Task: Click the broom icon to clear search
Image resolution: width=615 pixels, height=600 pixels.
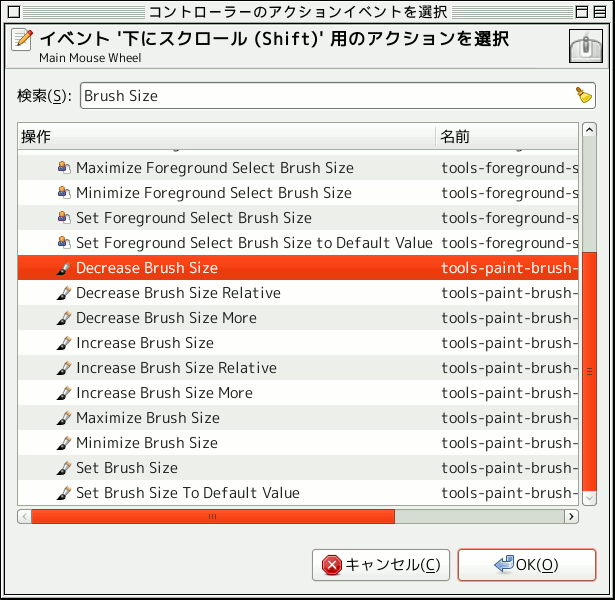Action: 583,96
